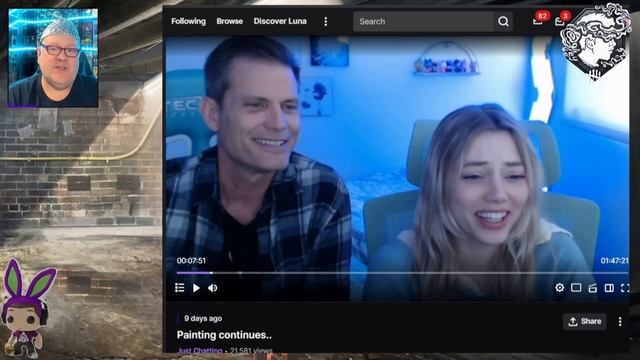Open whispers icon with 3 badge

pyautogui.click(x=561, y=20)
